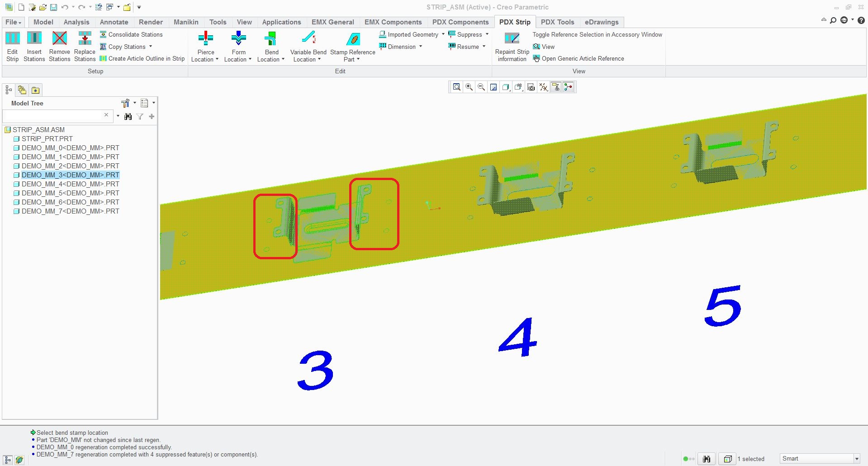Viewport: 868px width, 466px height.
Task: Switch to the Analysis tab
Action: 76,22
